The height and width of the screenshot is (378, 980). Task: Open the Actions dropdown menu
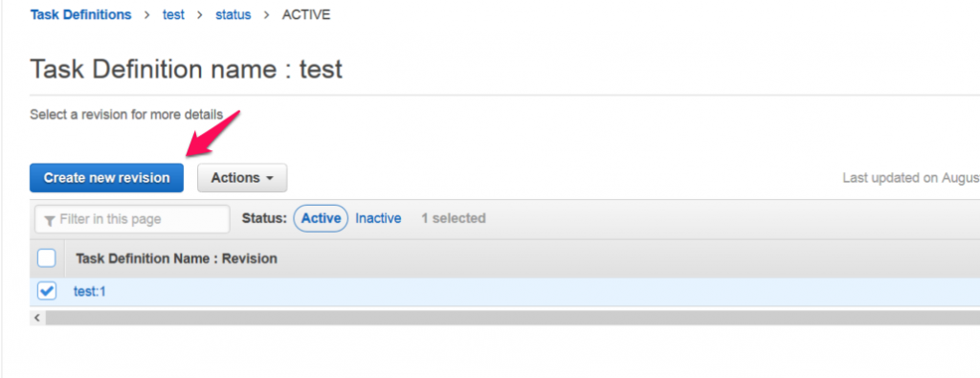click(242, 178)
